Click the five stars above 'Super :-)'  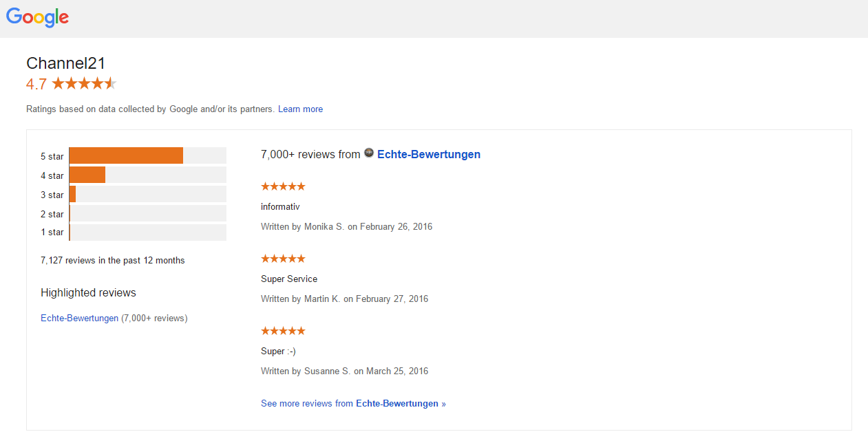tap(283, 331)
